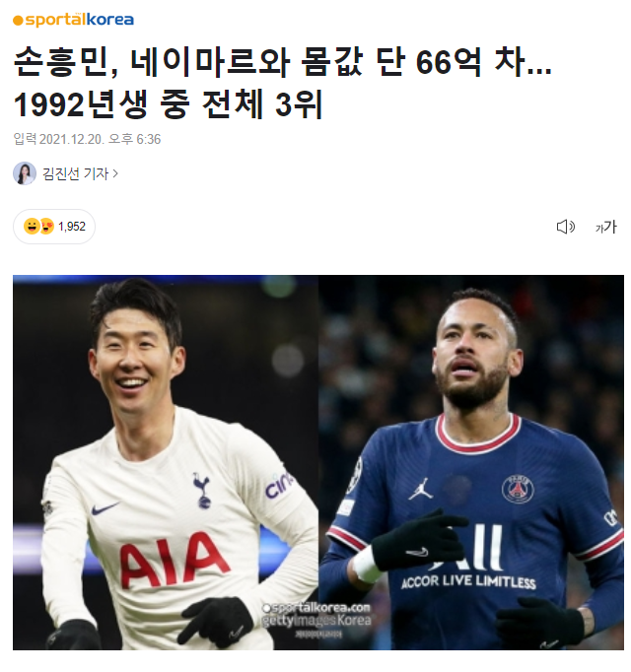Expand the chevron next to 김진선 기자
The width and height of the screenshot is (631, 672).
point(115,173)
